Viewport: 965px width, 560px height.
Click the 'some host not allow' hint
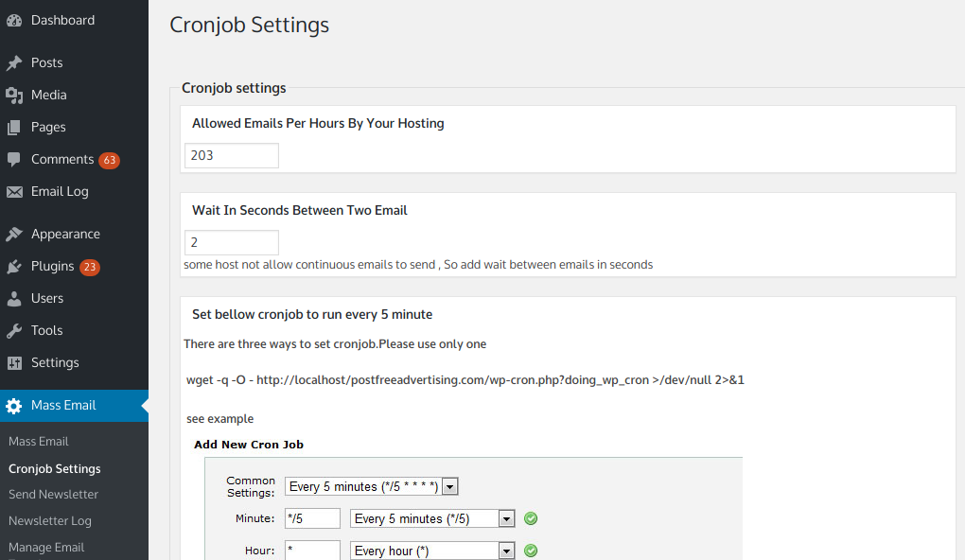click(418, 265)
